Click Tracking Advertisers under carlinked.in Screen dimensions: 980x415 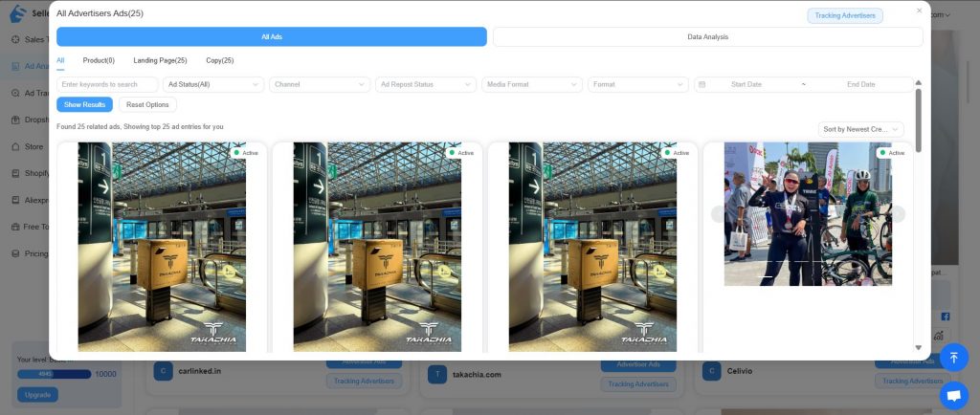(x=364, y=381)
